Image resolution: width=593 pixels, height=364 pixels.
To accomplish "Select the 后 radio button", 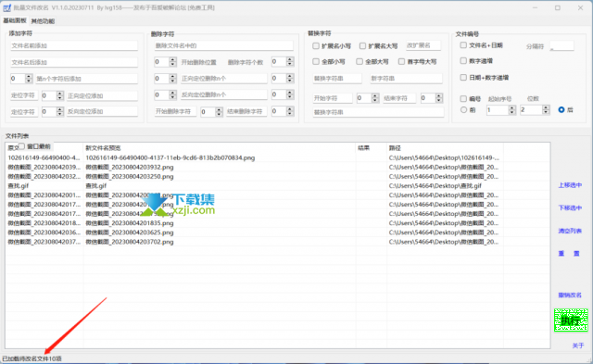I will point(561,110).
